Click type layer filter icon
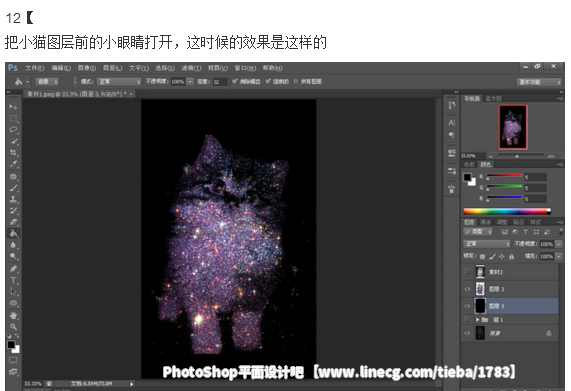This screenshot has height=391, width=571. tap(525, 232)
